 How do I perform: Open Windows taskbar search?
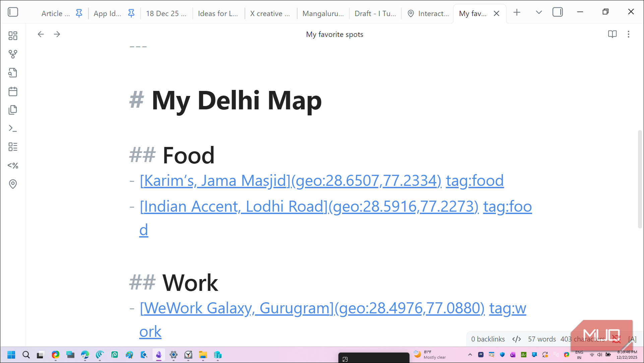[x=26, y=355]
